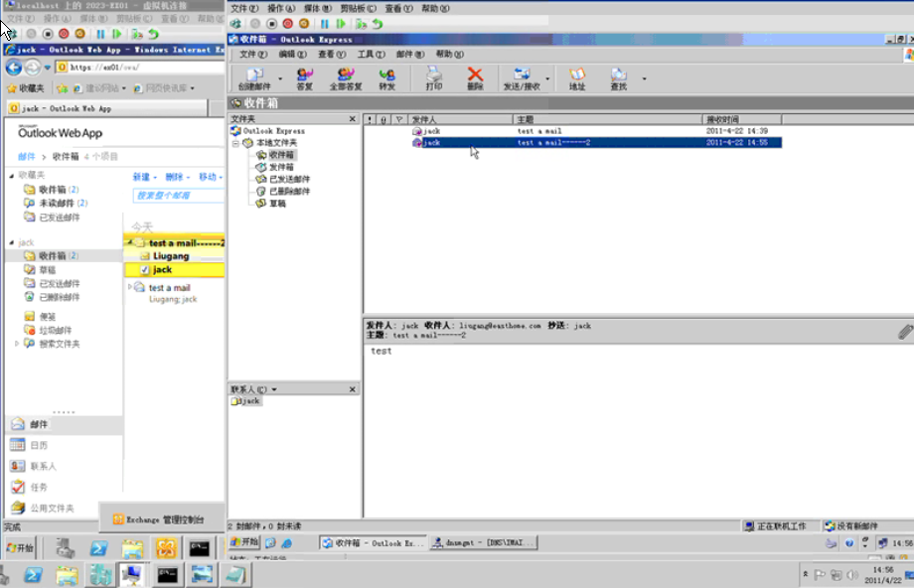This screenshot has width=914, height=588.
Task: Click 垃圾邮件 folder in OWA sidebar
Action: click(56, 331)
